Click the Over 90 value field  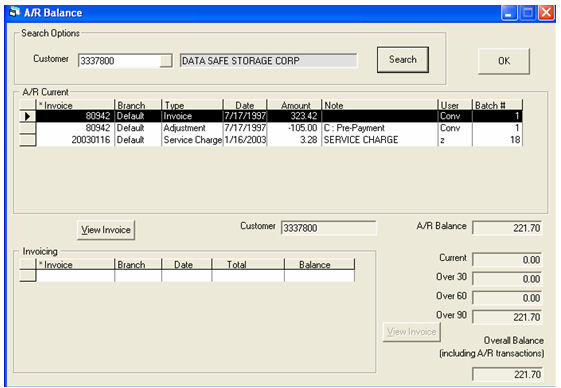point(507,317)
